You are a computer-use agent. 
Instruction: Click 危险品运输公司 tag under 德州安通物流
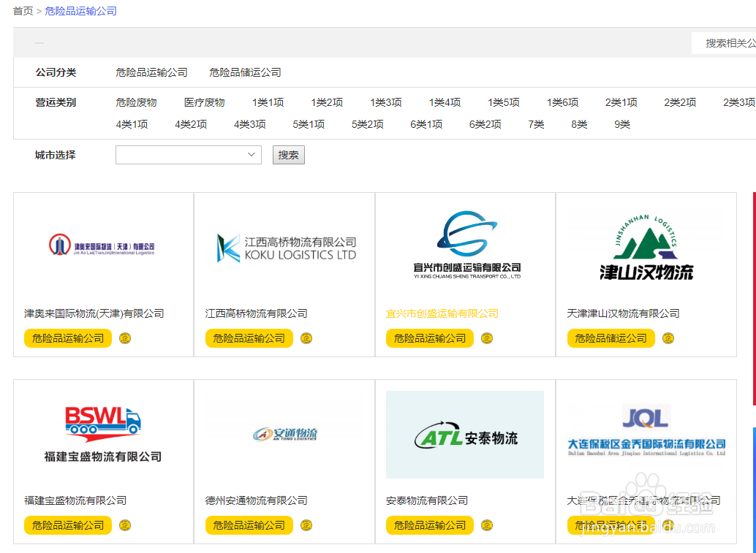(249, 525)
